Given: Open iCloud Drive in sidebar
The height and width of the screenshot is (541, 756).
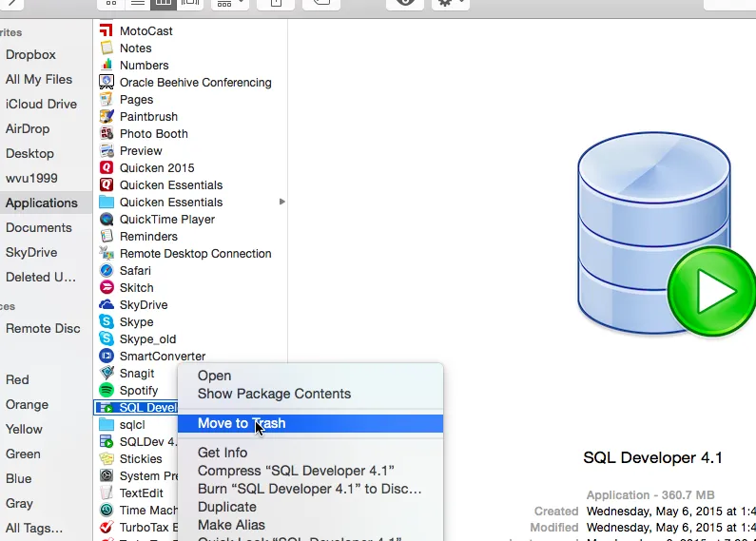Looking at the screenshot, I should pos(41,104).
